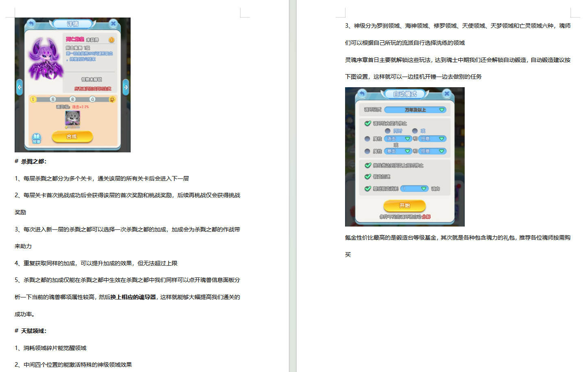Open the 万年及以上 quality dropdown

(x=415, y=110)
